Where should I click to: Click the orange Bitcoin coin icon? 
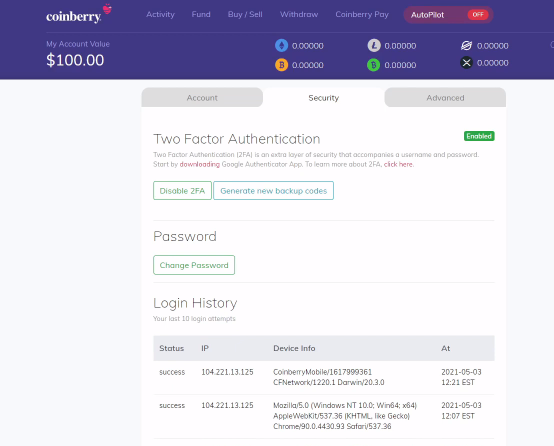coord(282,65)
